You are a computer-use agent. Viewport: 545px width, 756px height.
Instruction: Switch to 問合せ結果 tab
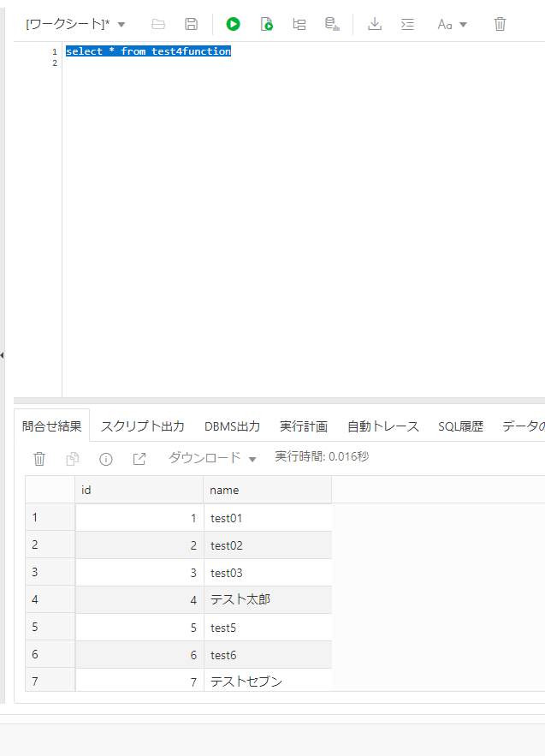52,426
